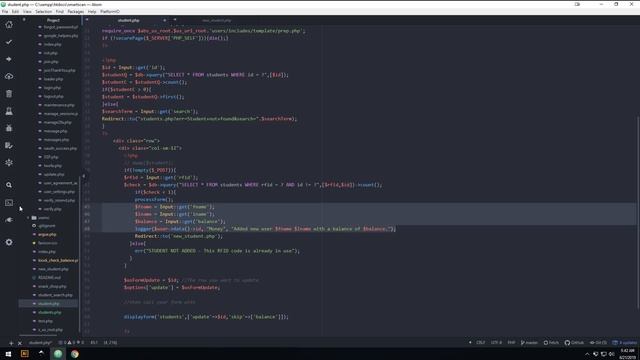Select student.php in the project tree
Image resolution: width=640 pixels, height=360 pixels.
click(x=49, y=304)
